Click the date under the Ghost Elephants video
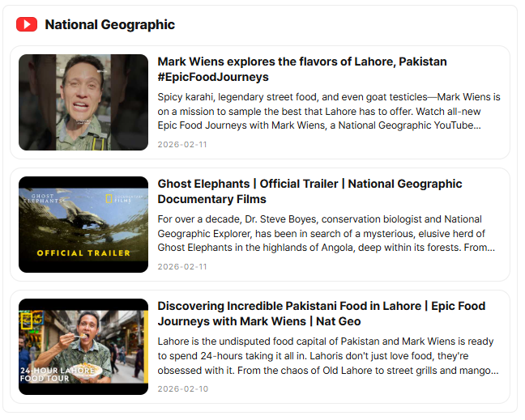This screenshot has height=420, width=525. point(182,267)
